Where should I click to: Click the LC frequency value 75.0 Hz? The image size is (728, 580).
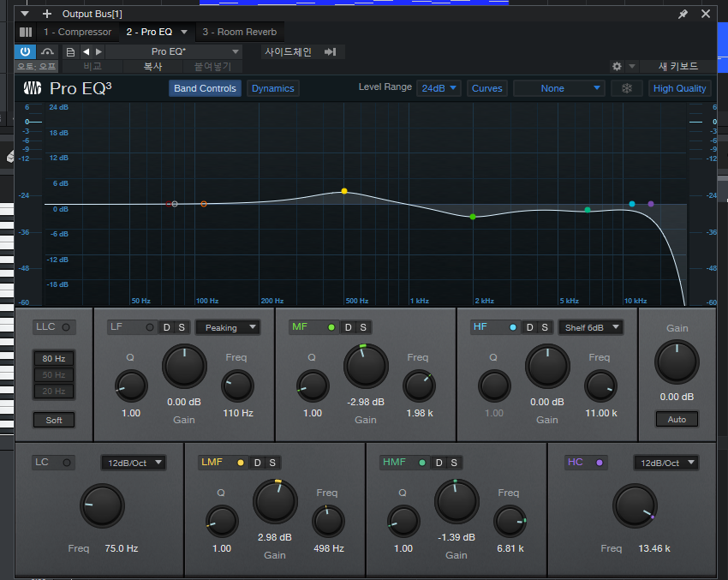[121, 548]
